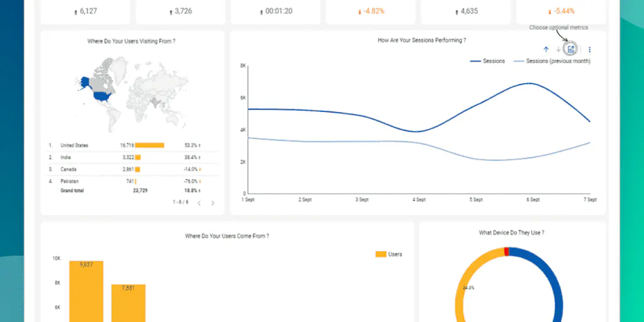Click the Canada table row name
Screen dimensions: 644x322
tap(68, 169)
